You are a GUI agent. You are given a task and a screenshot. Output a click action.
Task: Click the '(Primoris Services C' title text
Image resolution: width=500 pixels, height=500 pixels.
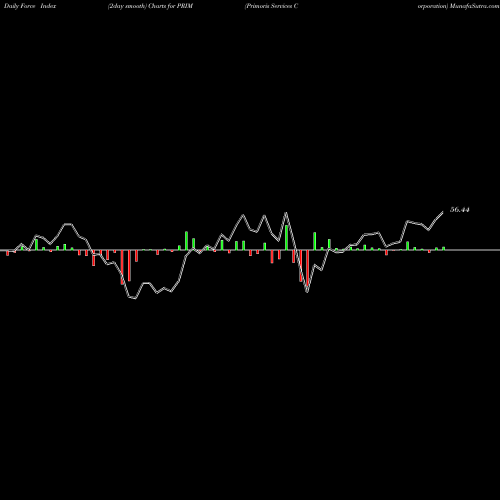point(271,6)
